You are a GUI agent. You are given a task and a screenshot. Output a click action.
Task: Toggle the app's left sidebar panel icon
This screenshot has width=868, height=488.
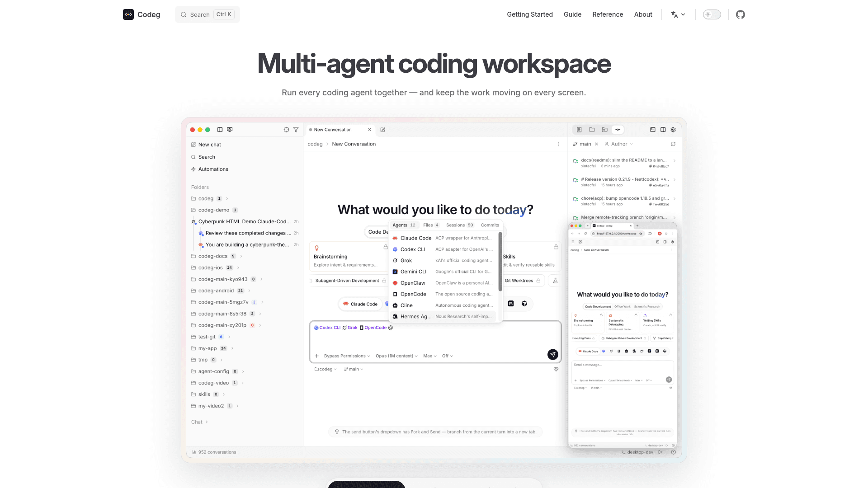(220, 130)
